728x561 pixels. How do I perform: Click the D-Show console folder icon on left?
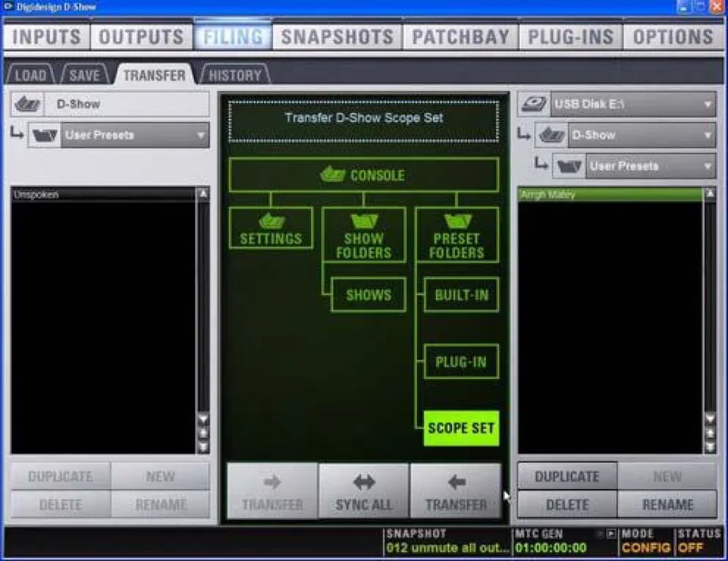[x=27, y=104]
